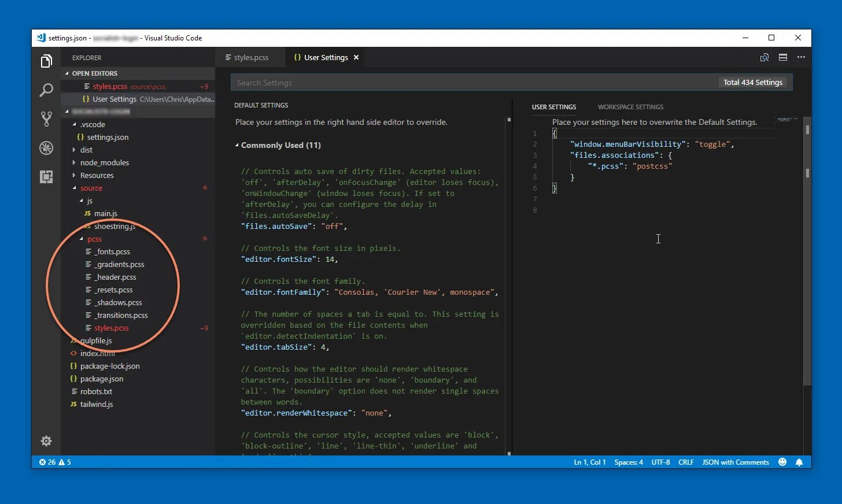Click the "files.autoSave" default setting line
Viewport: 842px width, 504px height.
(x=294, y=226)
